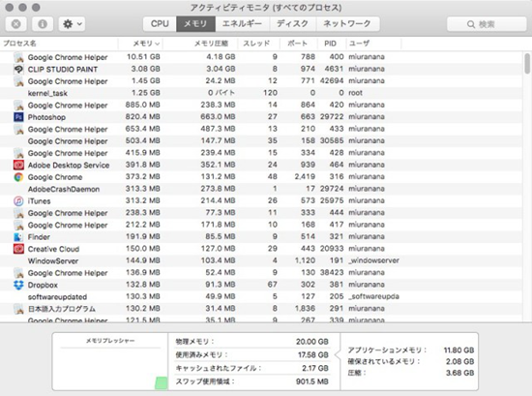This screenshot has width=532, height=396.
Task: Sort by ユーザ column header
Action: [373, 44]
